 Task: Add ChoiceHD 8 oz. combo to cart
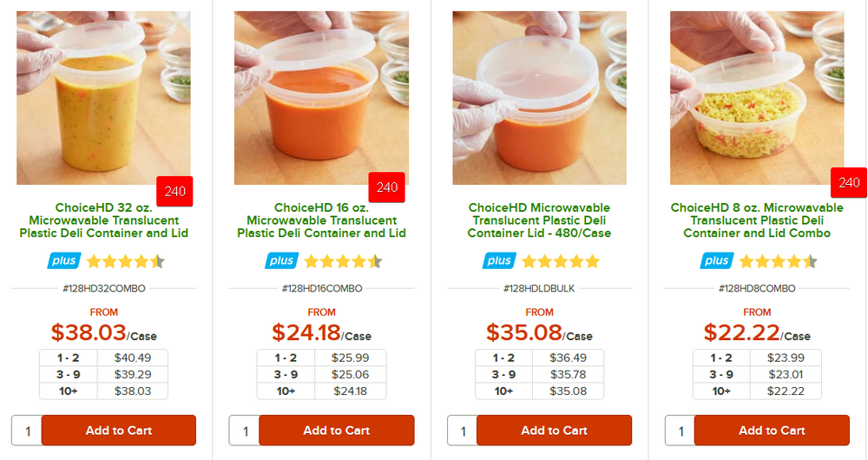[772, 430]
